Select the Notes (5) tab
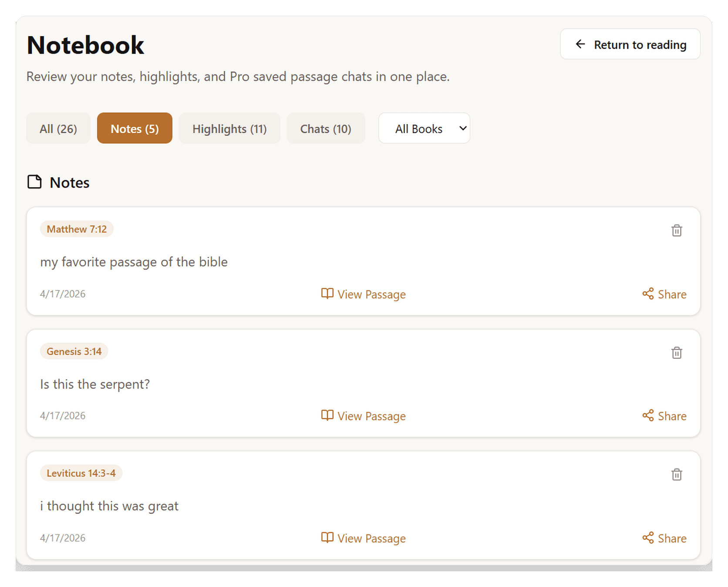Screen dimensions: 728x587 [x=135, y=128]
